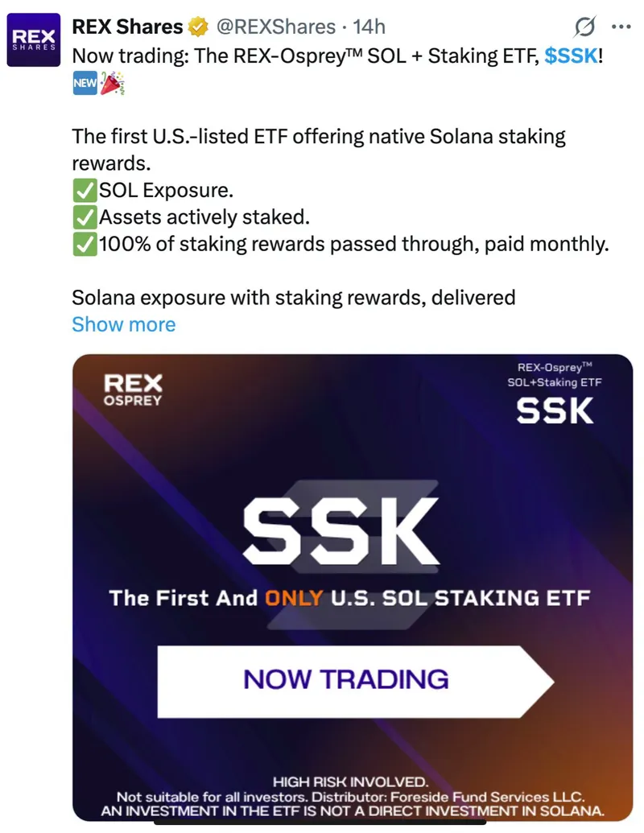Click the REX Osprey logo in the image
This screenshot has width=644, height=833.
133,390
